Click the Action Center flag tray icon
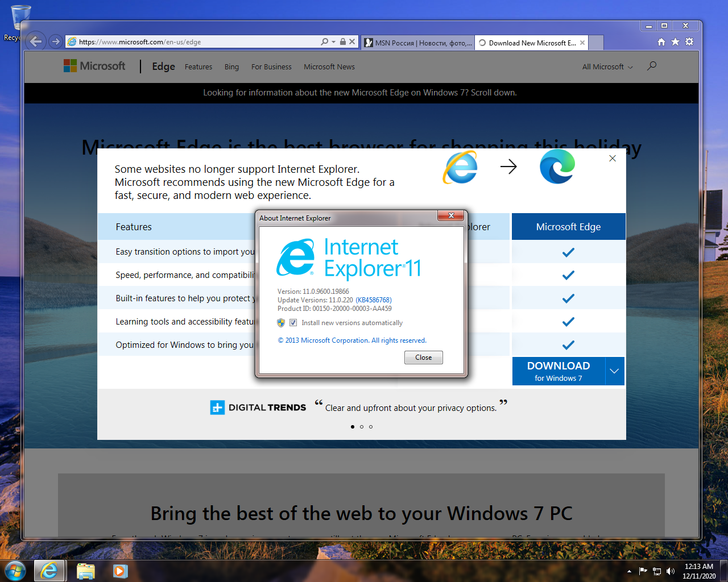 [643, 571]
